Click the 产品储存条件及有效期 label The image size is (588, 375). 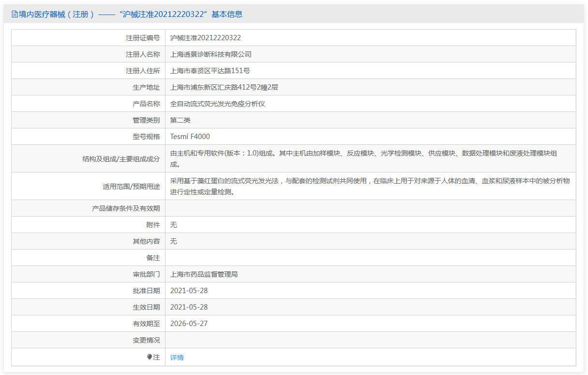click(126, 208)
